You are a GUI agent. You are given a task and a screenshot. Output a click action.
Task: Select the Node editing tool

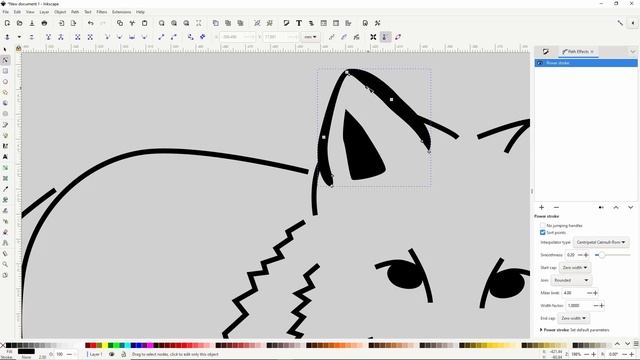[x=5, y=60]
